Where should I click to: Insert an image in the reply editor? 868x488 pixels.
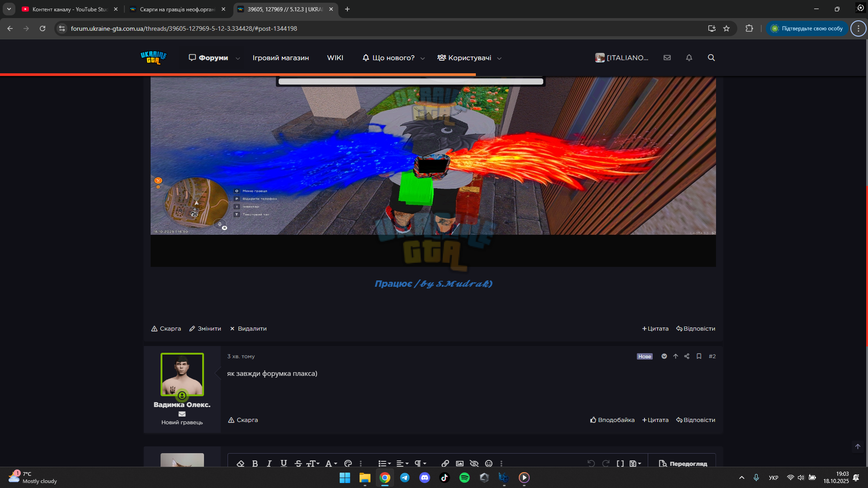coord(460,464)
